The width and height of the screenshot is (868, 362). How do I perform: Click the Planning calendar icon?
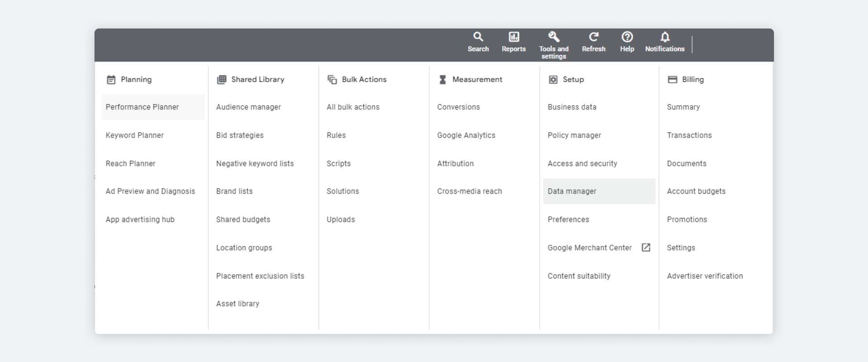point(111,80)
